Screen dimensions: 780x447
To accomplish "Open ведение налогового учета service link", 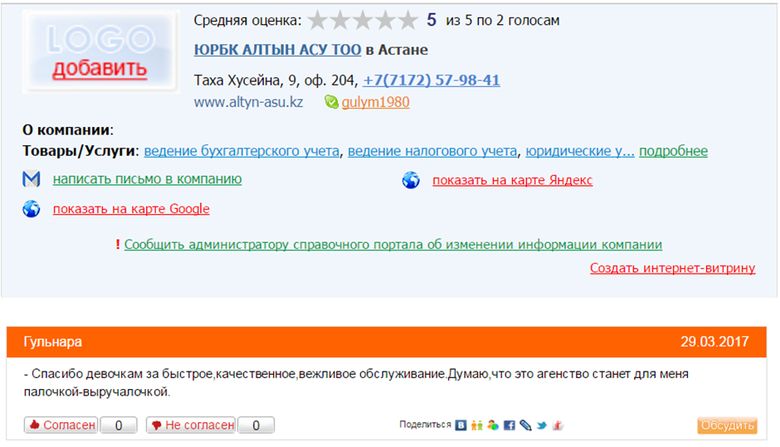I will tap(432, 151).
